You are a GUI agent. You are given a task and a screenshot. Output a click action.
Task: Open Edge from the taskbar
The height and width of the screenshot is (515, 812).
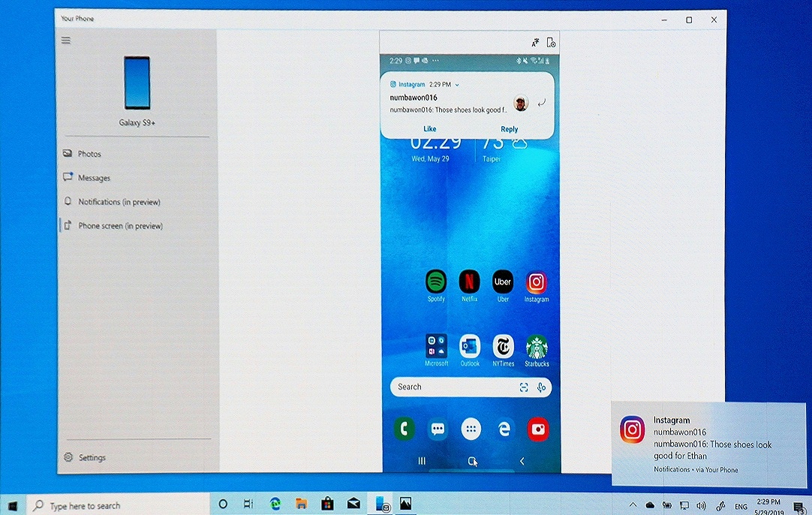(x=275, y=504)
